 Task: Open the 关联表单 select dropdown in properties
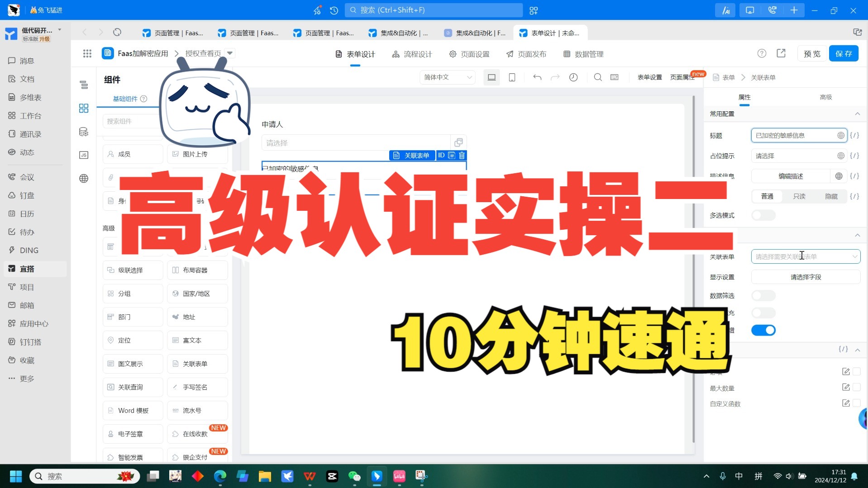[806, 256]
